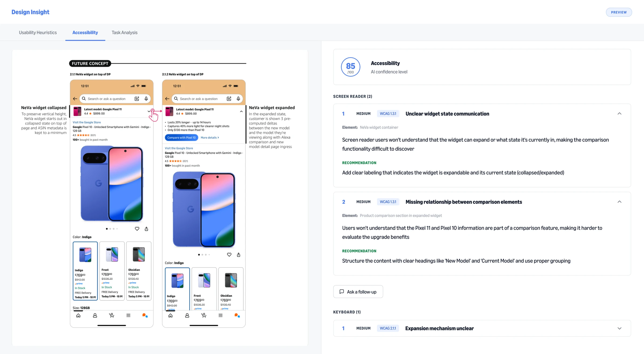
Task: Select Frost color swatch in left phone
Action: (x=112, y=271)
